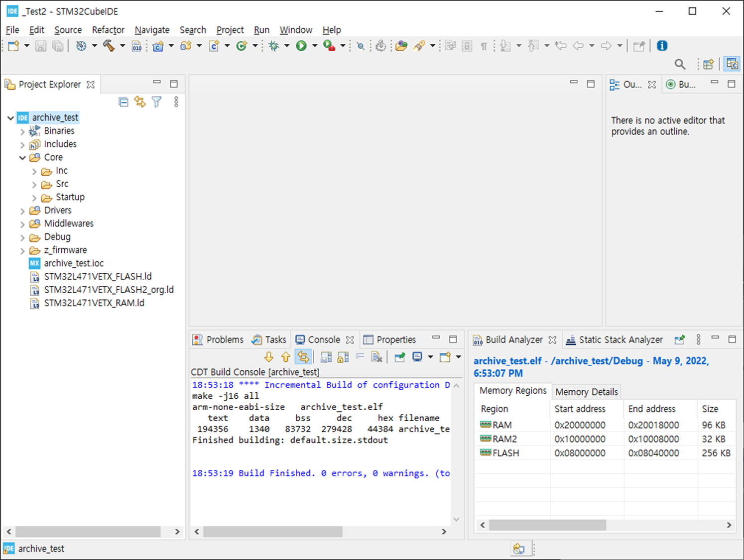
Task: Open the Project menu
Action: click(230, 30)
